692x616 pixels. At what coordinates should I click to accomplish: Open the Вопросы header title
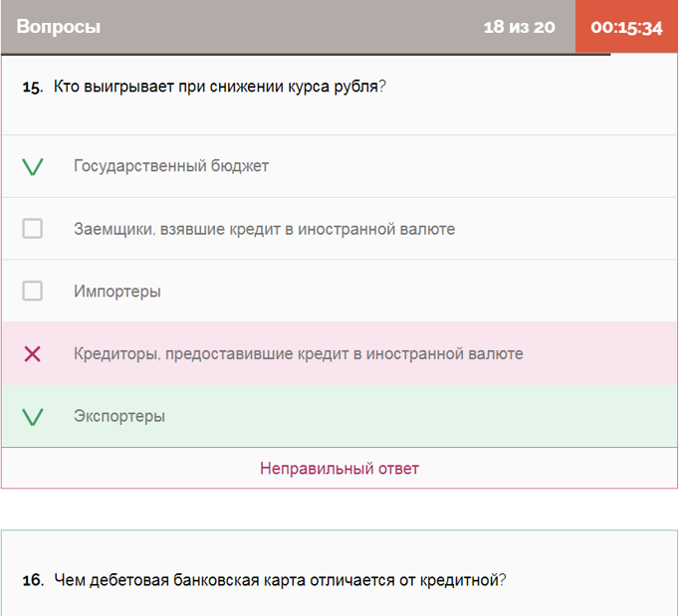point(59,27)
